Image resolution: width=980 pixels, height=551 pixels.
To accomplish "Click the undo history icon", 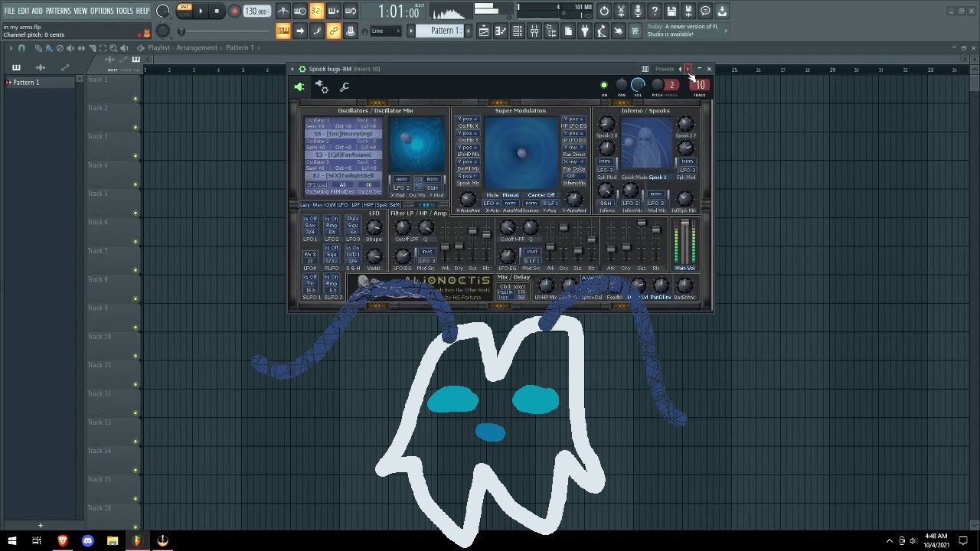I will (604, 11).
